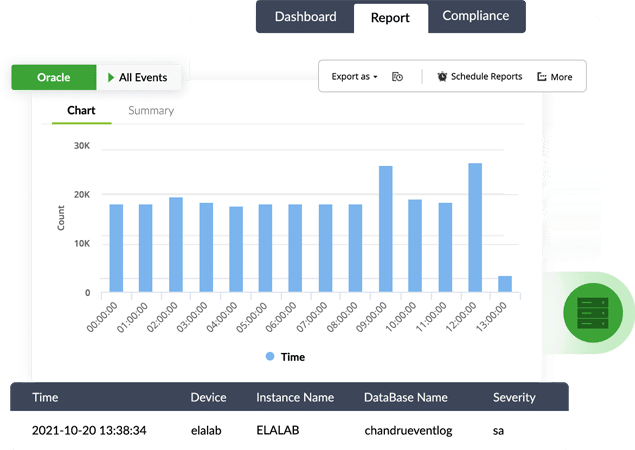Click the 12:00:00 bar in chart

[475, 228]
